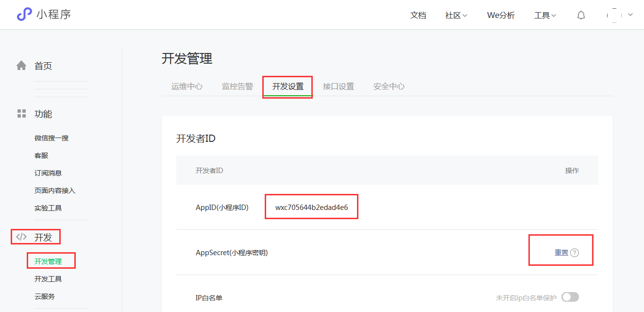This screenshot has height=312, width=644.
Task: Select 微信搜一搜 in the sidebar
Action: 51,138
